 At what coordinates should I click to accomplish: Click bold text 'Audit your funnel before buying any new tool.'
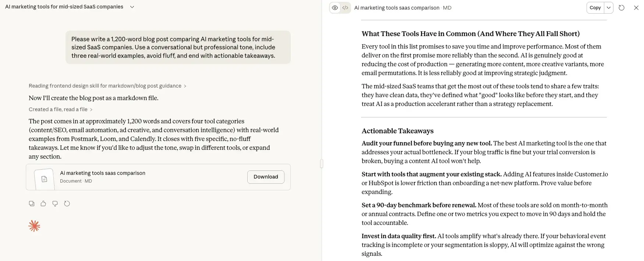click(427, 144)
